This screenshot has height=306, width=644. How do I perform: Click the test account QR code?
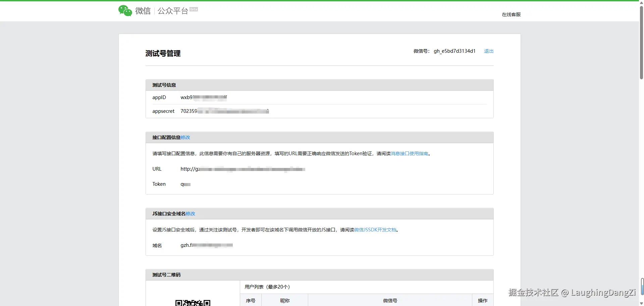(193, 303)
